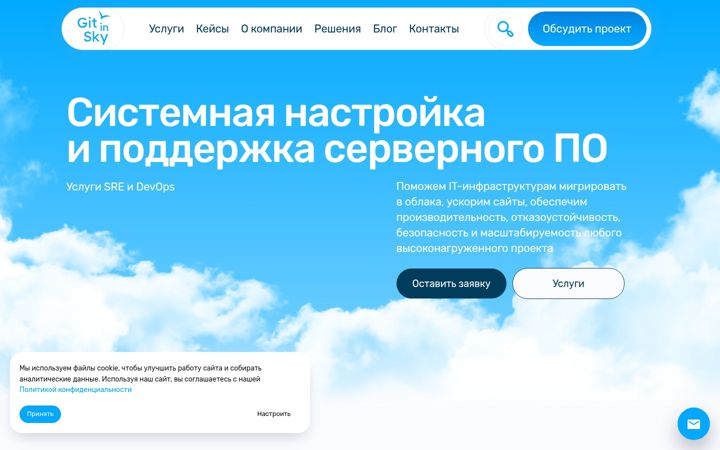Viewport: 720px width, 450px height.
Task: Open Политикой конфиденциальности link
Action: click(75, 389)
